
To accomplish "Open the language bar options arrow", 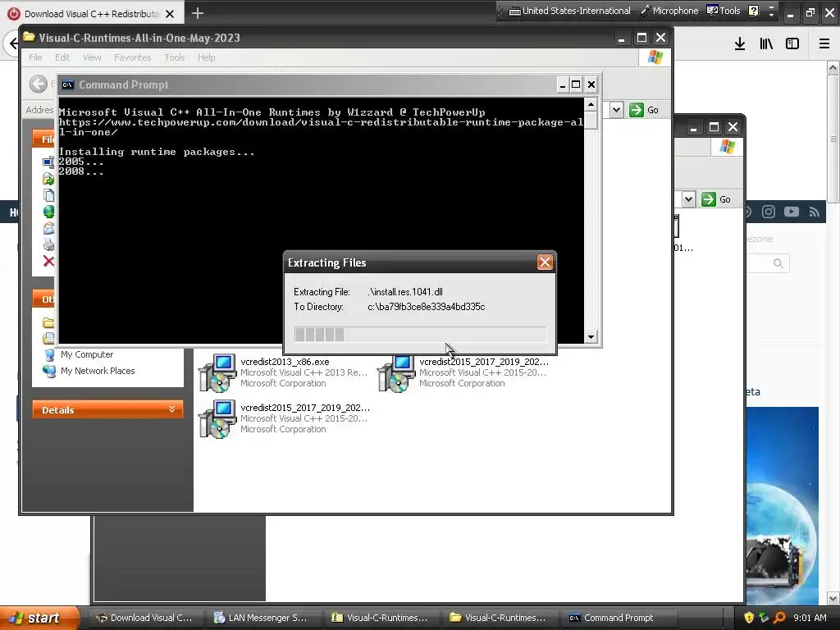I will pyautogui.click(x=771, y=15).
